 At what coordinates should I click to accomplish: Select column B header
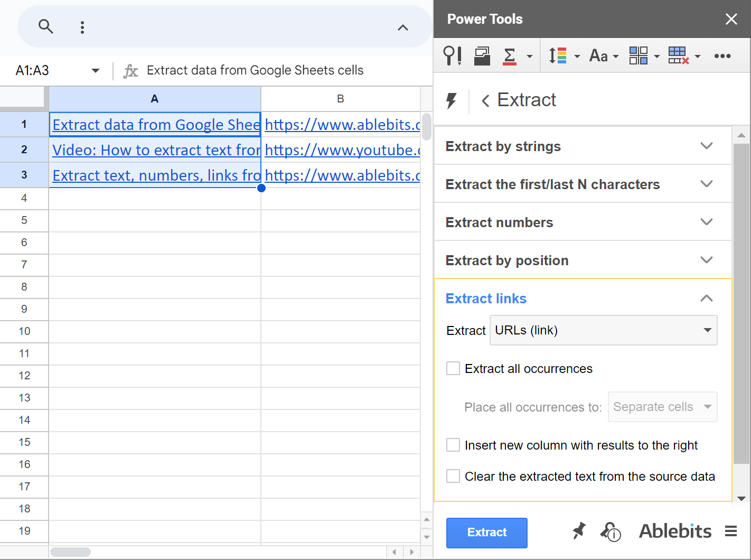[x=341, y=99]
